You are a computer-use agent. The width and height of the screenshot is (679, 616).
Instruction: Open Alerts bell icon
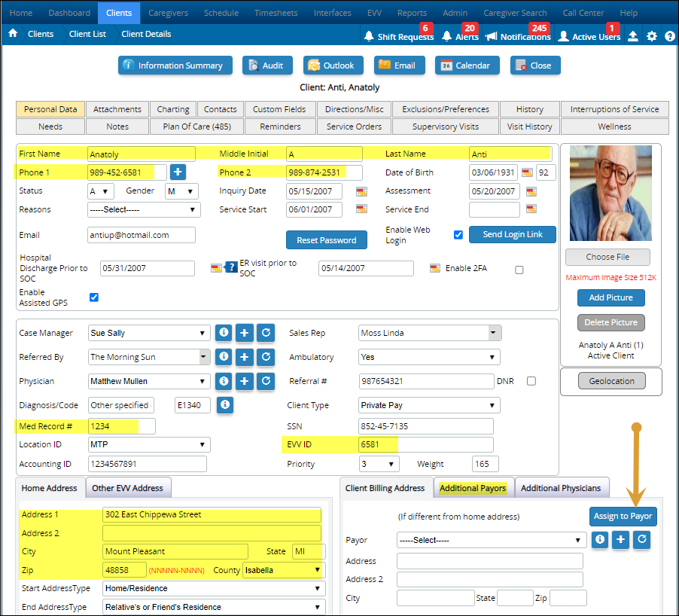tap(447, 36)
